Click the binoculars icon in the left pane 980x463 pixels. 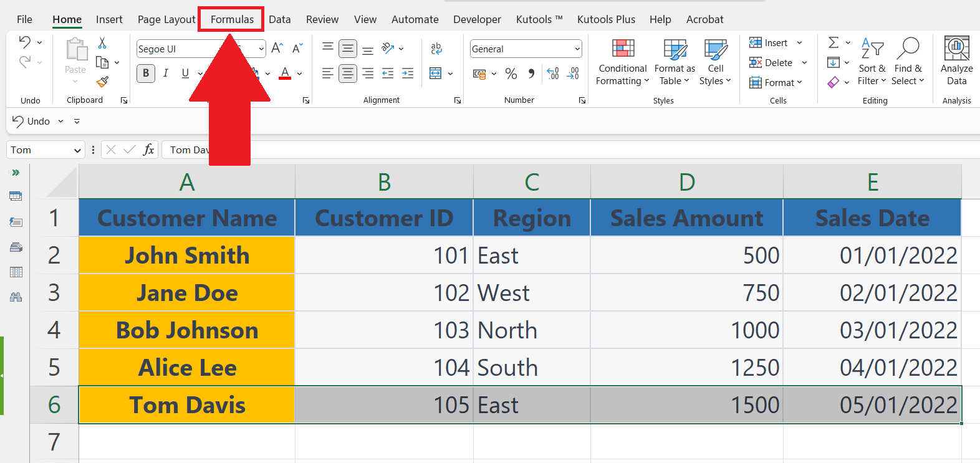pos(16,297)
